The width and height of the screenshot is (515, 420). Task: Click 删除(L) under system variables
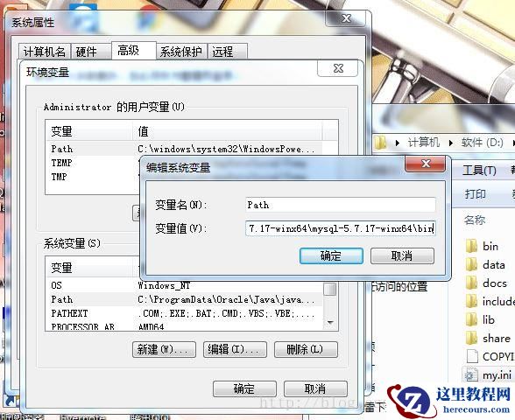(x=306, y=349)
